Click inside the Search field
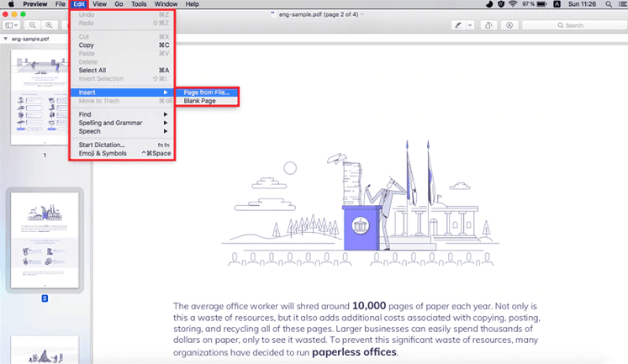The height and width of the screenshot is (364, 628). (x=574, y=25)
